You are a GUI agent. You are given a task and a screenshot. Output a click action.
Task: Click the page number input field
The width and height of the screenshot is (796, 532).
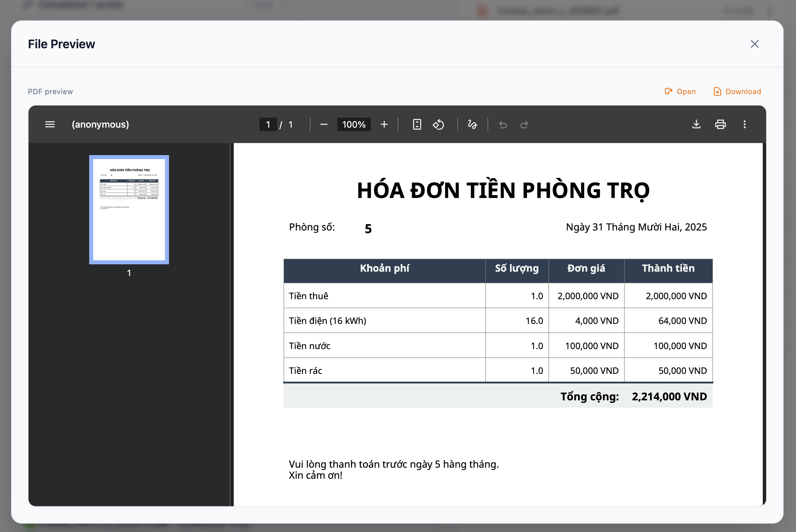[x=268, y=124]
